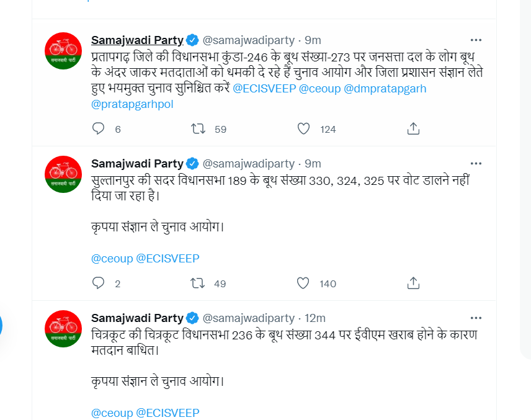This screenshot has width=531, height=420.
Task: Open the Samajwadi Party profile name link
Action: pyautogui.click(x=136, y=39)
